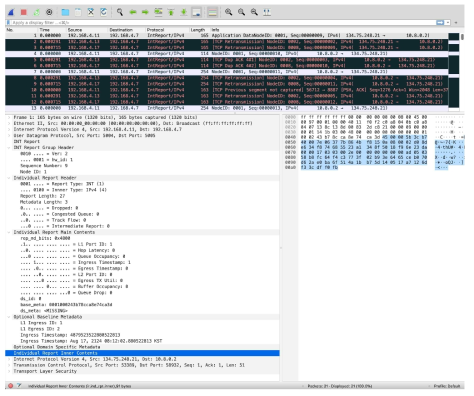Select packet number 13 in the packet list
The image size is (474, 396).
[227, 108]
